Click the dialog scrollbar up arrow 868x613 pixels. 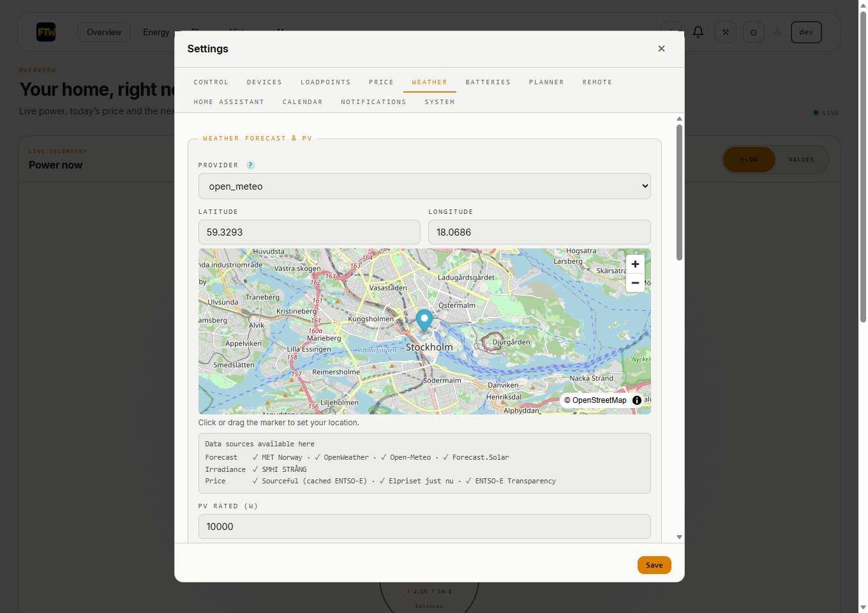(679, 119)
